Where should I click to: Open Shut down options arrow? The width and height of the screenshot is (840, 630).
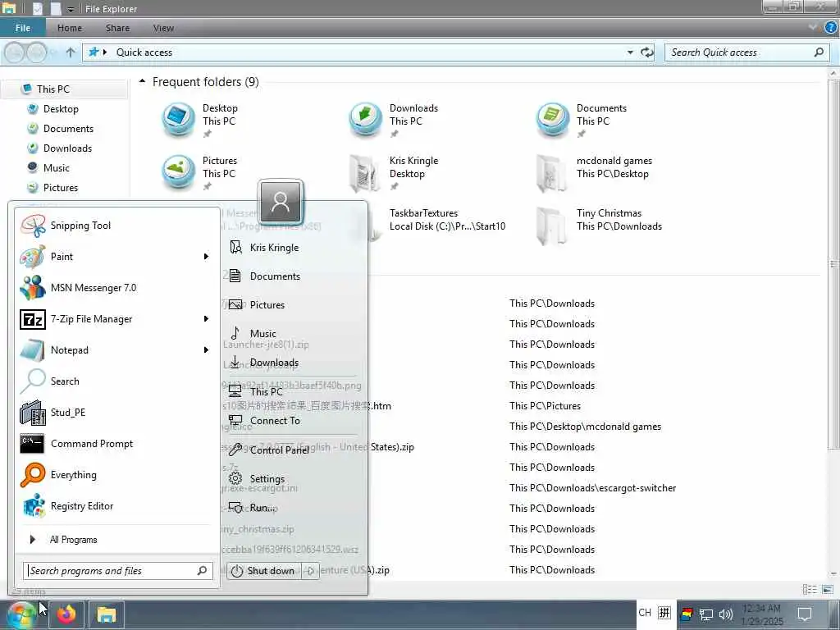pyautogui.click(x=311, y=571)
